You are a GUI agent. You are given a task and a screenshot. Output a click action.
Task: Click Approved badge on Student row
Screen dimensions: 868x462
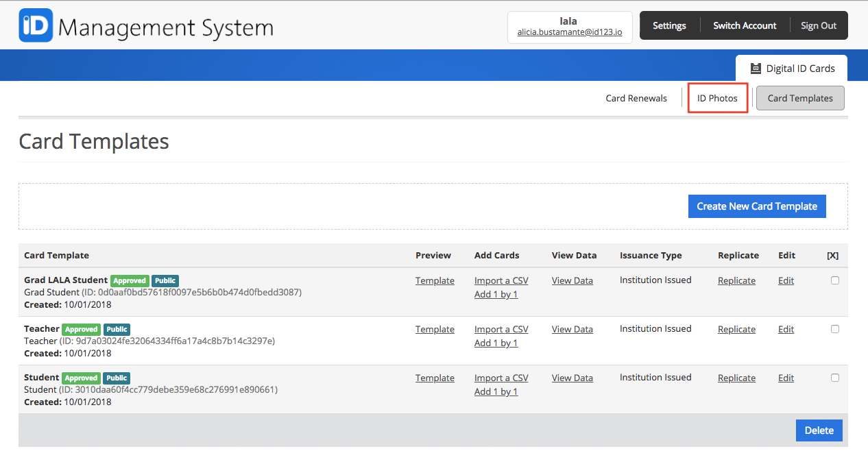click(81, 378)
